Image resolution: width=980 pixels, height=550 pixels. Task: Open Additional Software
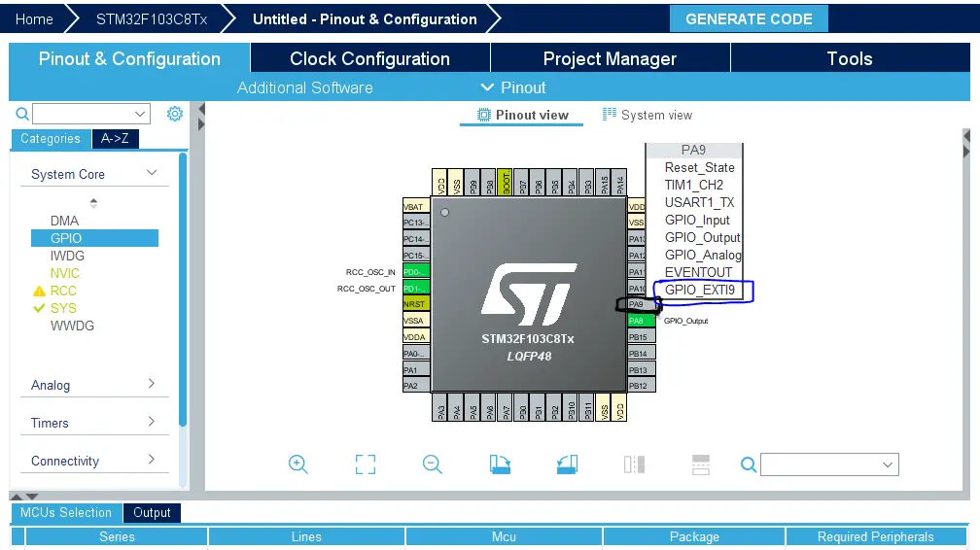tap(305, 87)
